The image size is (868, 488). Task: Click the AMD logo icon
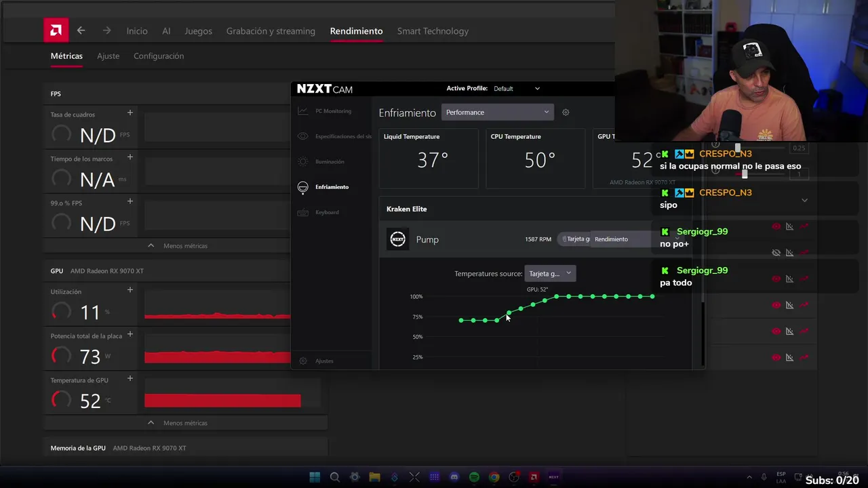click(56, 30)
